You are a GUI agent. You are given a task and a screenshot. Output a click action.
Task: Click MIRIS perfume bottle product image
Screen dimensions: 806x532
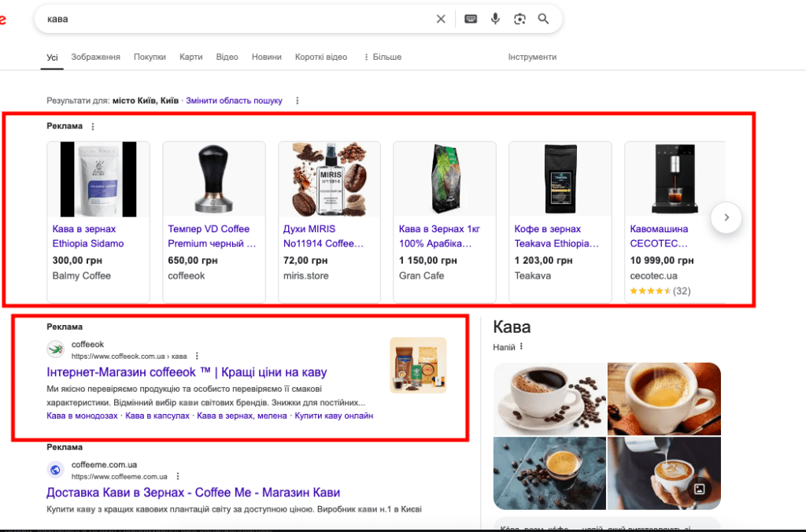(x=329, y=179)
